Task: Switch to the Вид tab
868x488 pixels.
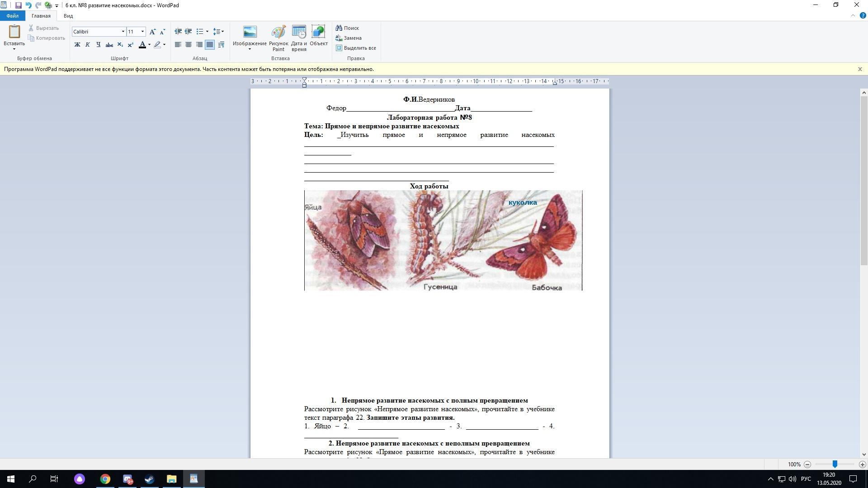Action: point(68,16)
